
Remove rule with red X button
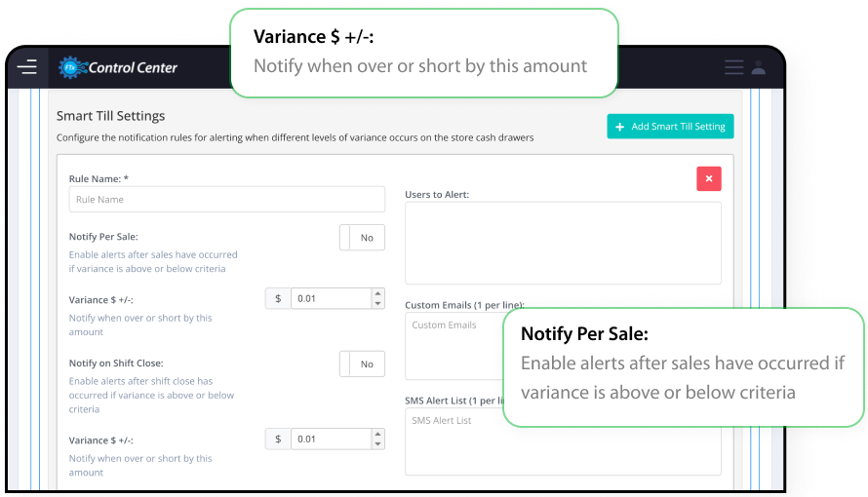[x=709, y=178]
